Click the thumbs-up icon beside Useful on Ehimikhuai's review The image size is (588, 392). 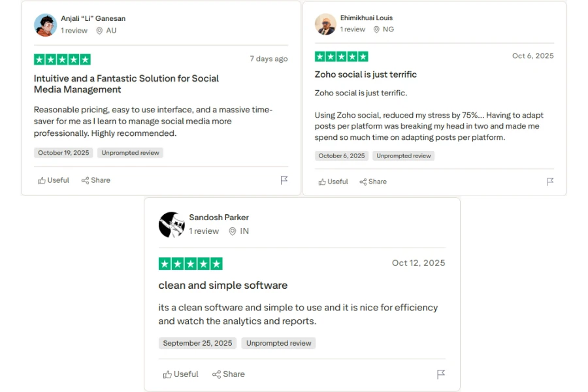coord(322,182)
